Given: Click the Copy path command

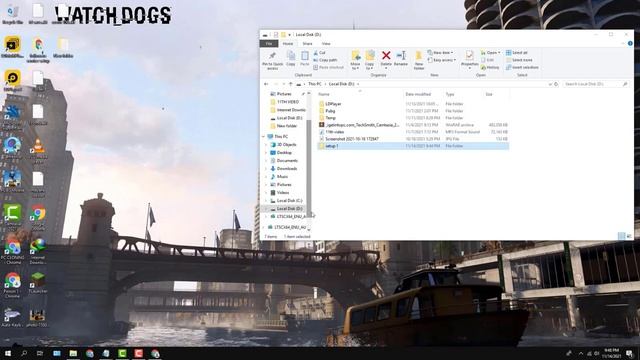Looking at the screenshot, I should coord(325,60).
